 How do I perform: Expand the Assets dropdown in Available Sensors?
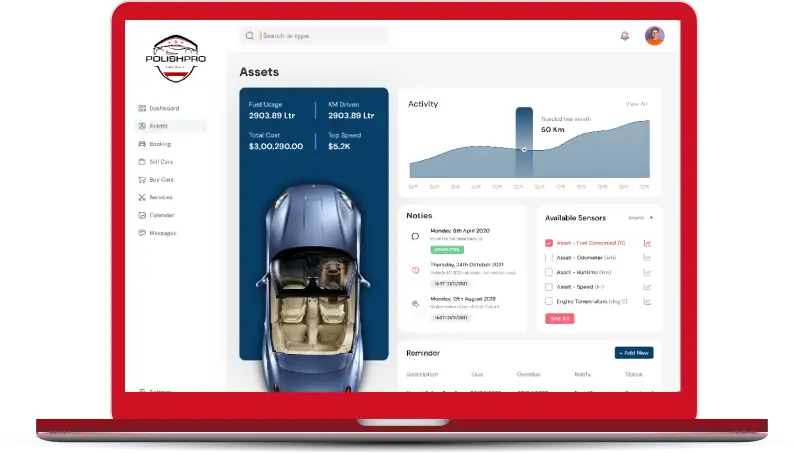point(641,217)
